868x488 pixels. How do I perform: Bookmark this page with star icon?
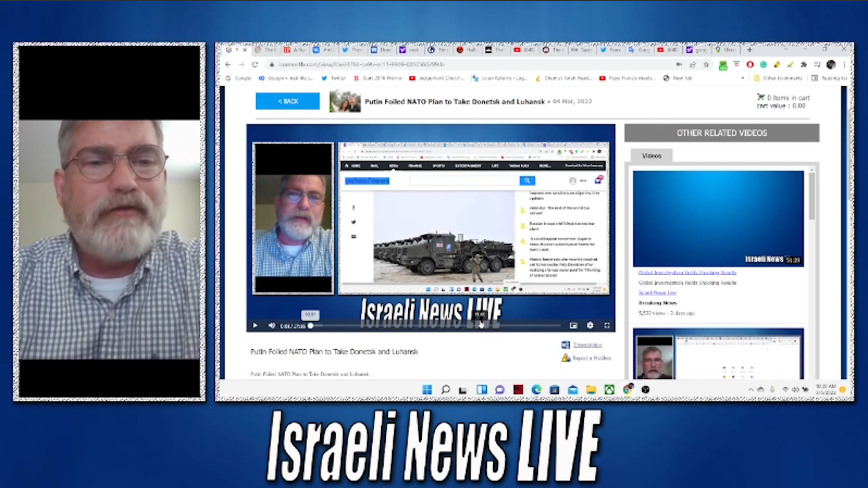[x=706, y=64]
